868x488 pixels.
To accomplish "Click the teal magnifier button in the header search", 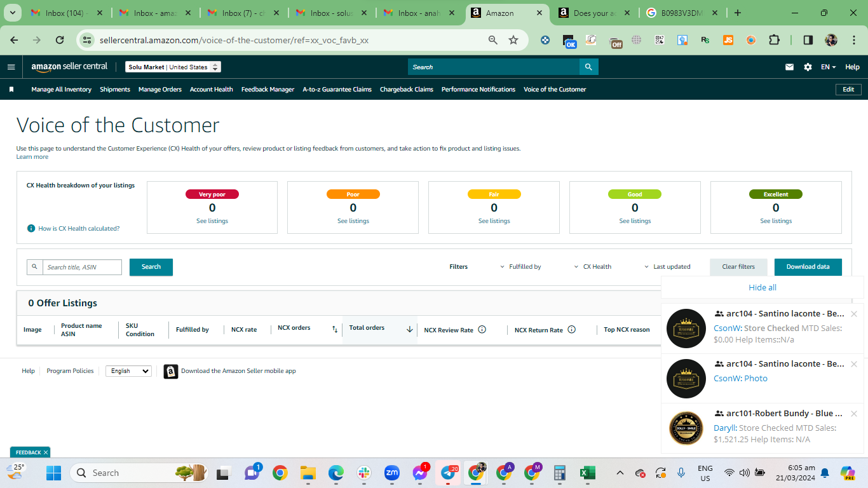I will (588, 67).
